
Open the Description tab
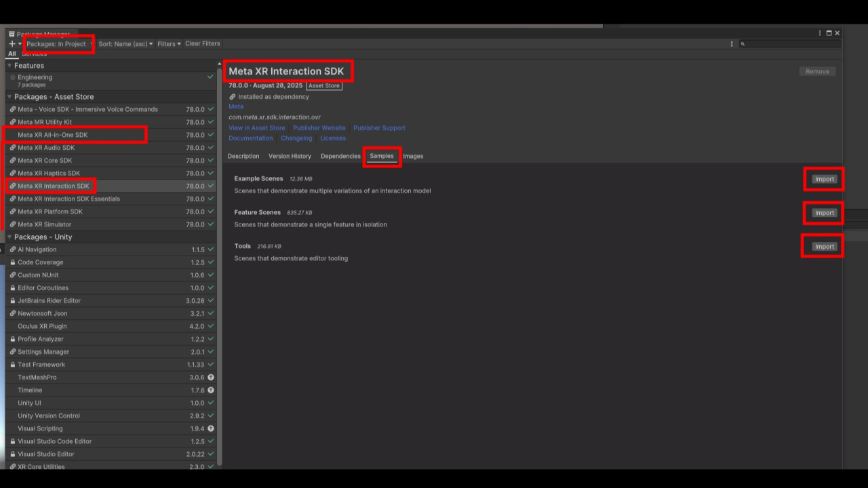click(x=243, y=156)
